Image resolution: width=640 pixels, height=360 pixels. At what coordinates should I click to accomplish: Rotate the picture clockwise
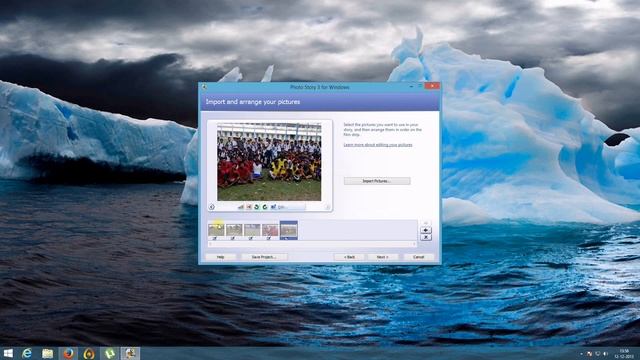[x=264, y=207]
